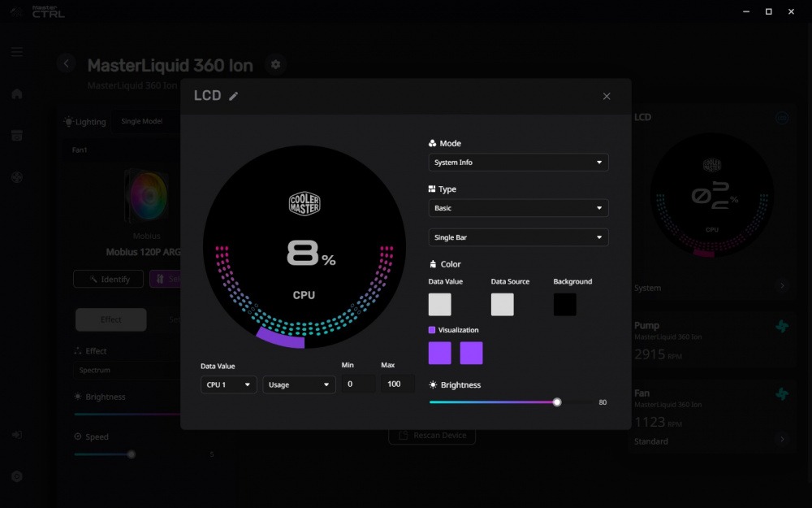Screen dimensions: 812x508
Task: Click the Mobius fan thumbnail
Action: click(x=146, y=196)
